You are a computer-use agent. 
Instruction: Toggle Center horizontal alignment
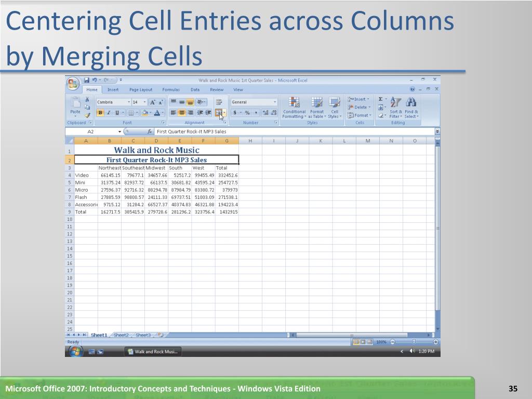[x=182, y=113]
